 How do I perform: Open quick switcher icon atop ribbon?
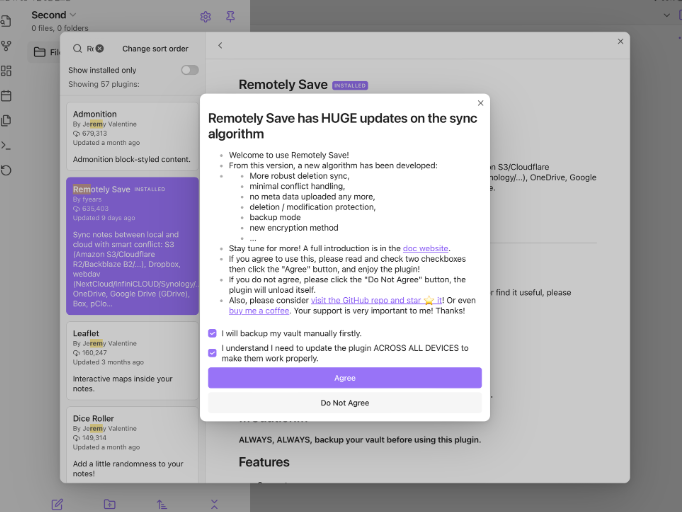click(6, 20)
